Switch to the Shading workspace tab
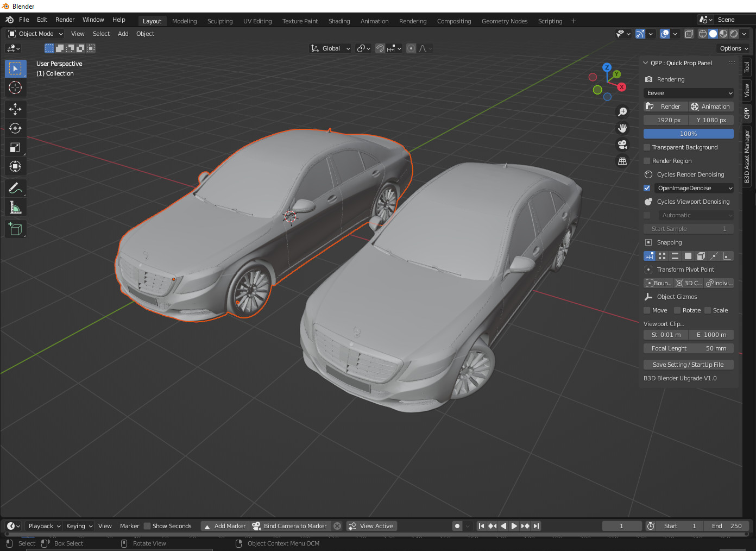The image size is (756, 551). [x=339, y=21]
